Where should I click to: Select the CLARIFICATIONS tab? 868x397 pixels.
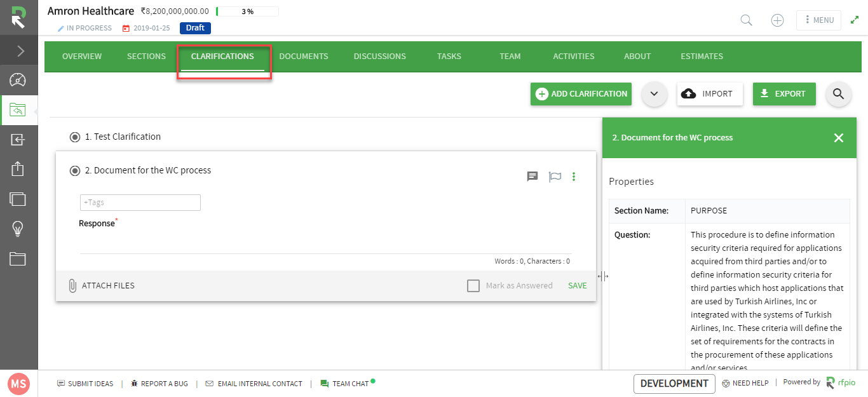tap(222, 57)
